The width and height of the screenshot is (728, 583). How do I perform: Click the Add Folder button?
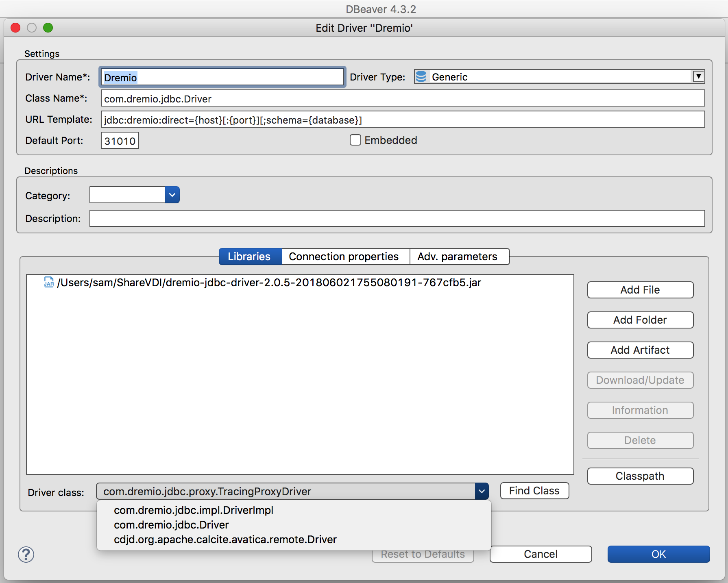[x=640, y=320]
